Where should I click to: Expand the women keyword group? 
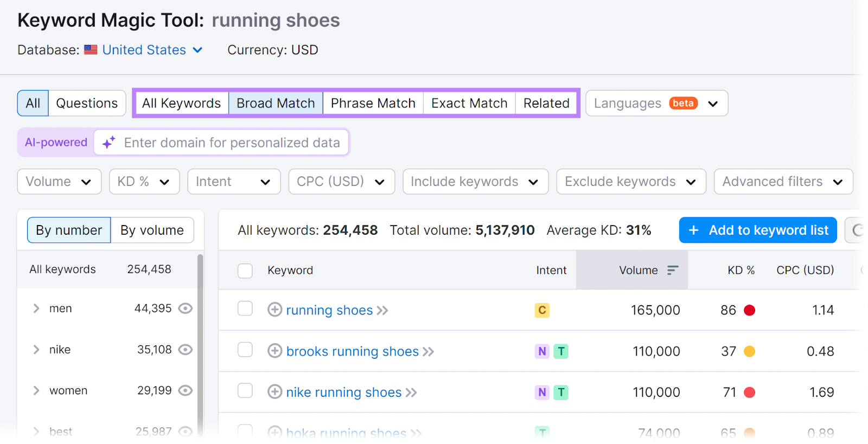coord(36,390)
